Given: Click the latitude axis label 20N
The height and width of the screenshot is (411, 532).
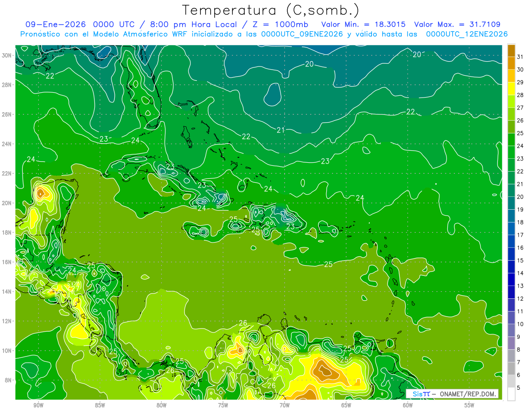Looking at the screenshot, I should [x=7, y=203].
